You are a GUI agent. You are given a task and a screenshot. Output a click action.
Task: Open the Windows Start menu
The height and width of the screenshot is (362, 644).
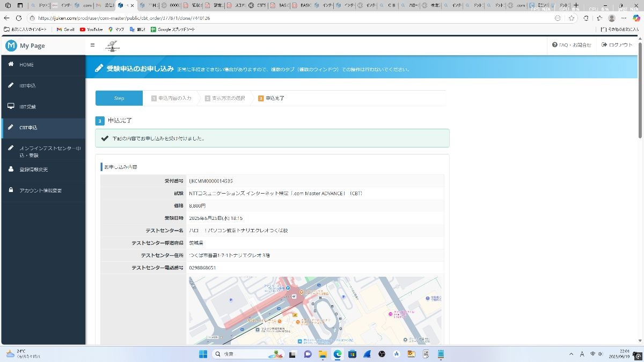[x=203, y=354]
